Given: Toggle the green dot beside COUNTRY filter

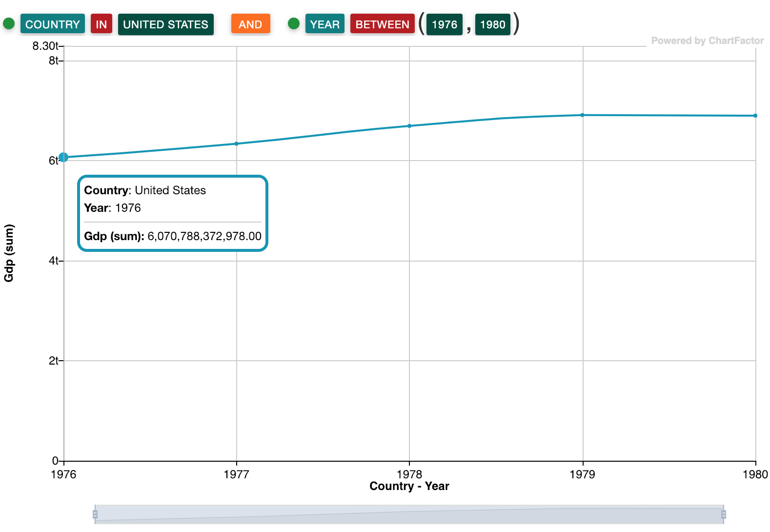Looking at the screenshot, I should point(9,23).
